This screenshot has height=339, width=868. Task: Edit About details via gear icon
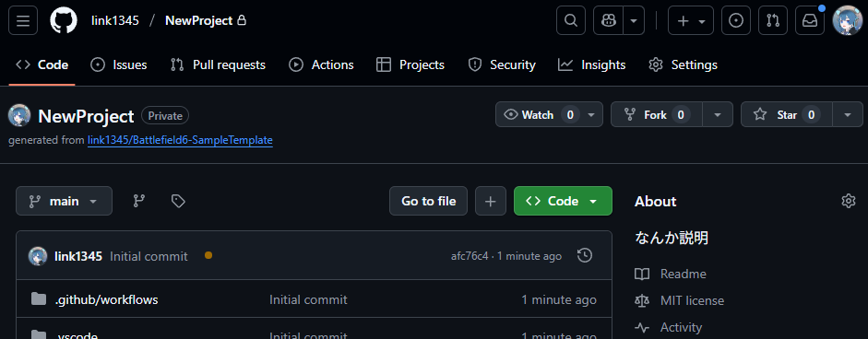pos(848,201)
